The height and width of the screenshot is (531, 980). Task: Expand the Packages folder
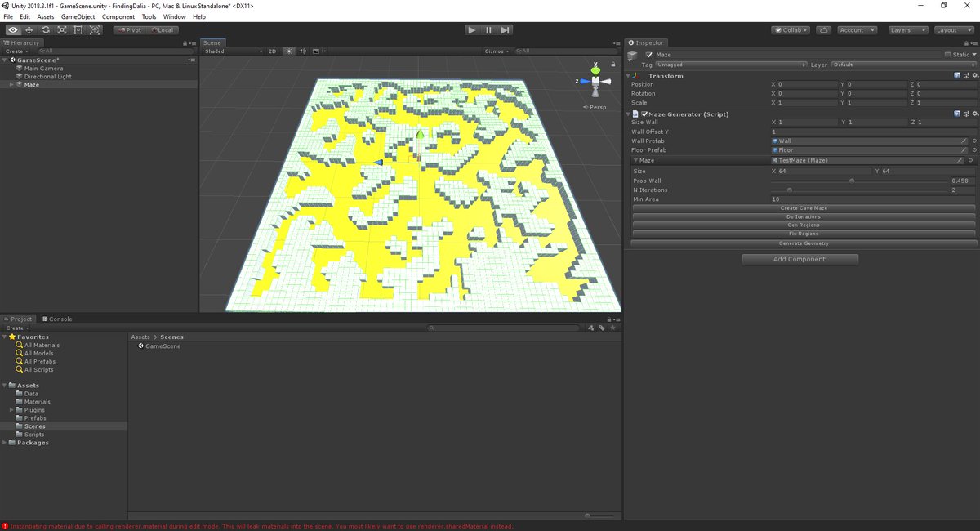point(5,442)
